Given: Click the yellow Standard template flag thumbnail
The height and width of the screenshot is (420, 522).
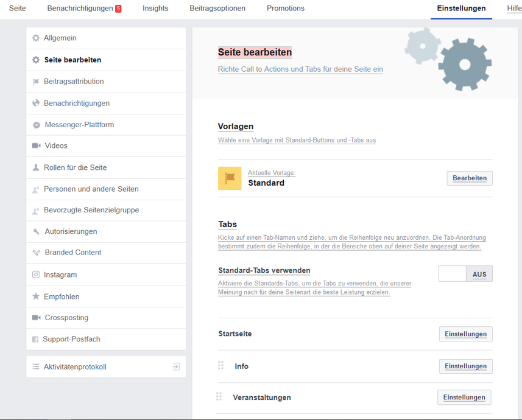Looking at the screenshot, I should (230, 178).
